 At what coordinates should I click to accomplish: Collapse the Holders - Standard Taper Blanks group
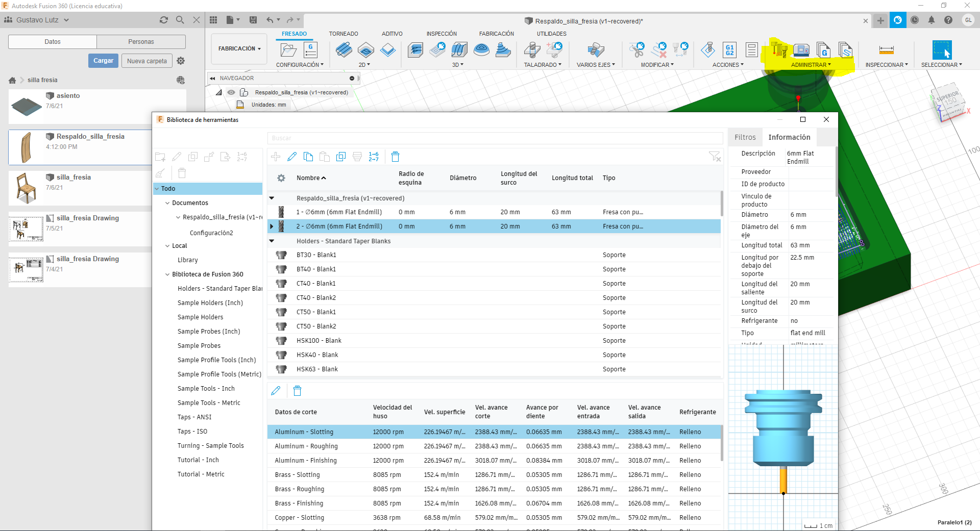point(272,241)
